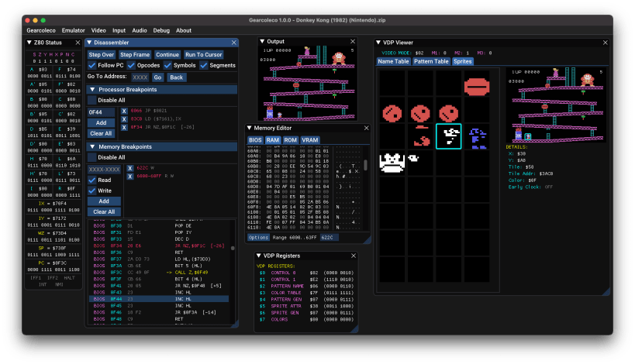Open the Video menu
The image size is (635, 364).
click(98, 30)
